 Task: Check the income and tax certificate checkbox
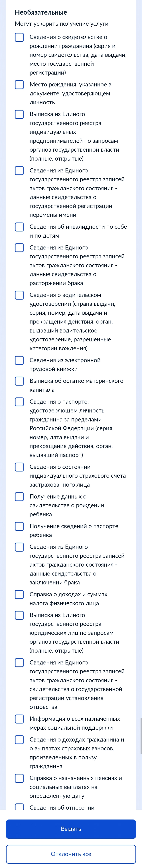click(x=19, y=594)
